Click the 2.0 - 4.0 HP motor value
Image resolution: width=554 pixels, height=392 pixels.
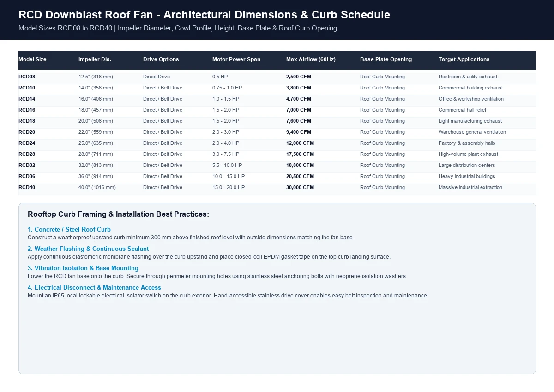coord(226,143)
